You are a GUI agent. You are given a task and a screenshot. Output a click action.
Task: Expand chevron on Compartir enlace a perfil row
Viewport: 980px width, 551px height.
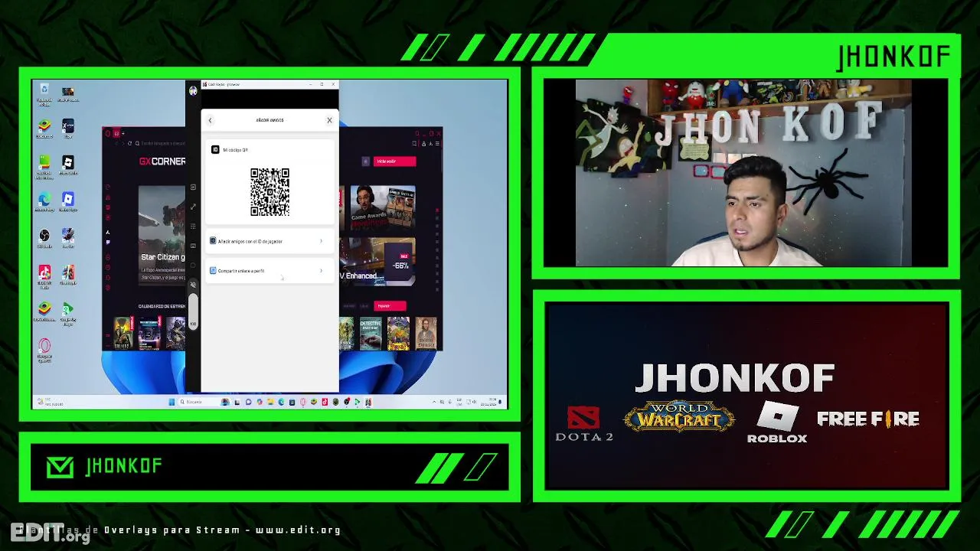tap(321, 271)
